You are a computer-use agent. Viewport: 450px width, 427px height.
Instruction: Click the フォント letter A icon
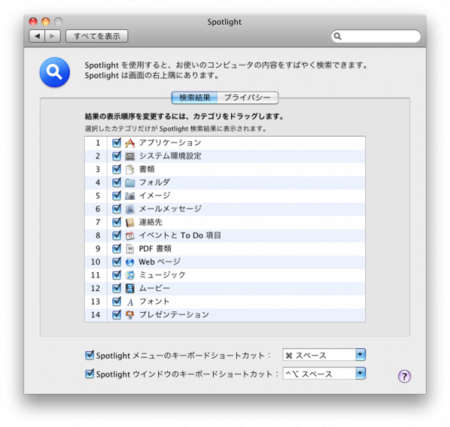(x=130, y=302)
